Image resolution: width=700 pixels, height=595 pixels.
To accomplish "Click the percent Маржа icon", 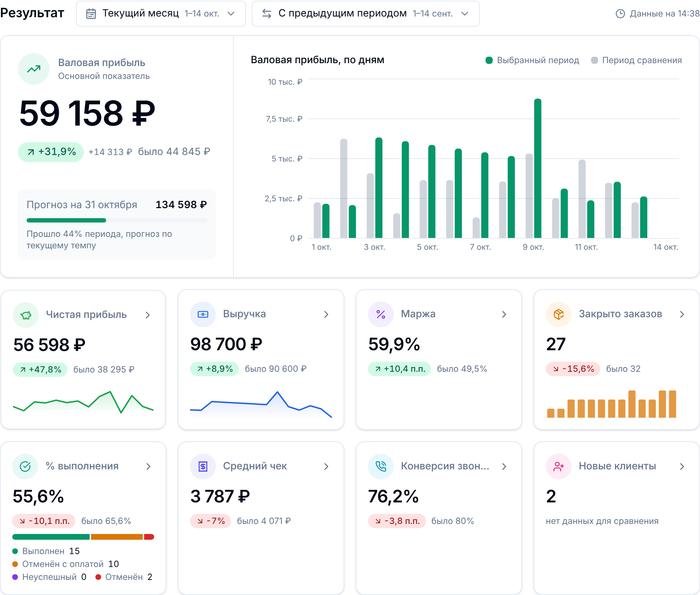I will [x=381, y=314].
